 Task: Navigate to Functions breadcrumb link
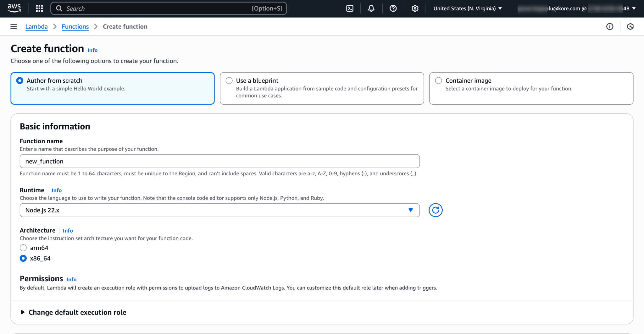point(75,27)
